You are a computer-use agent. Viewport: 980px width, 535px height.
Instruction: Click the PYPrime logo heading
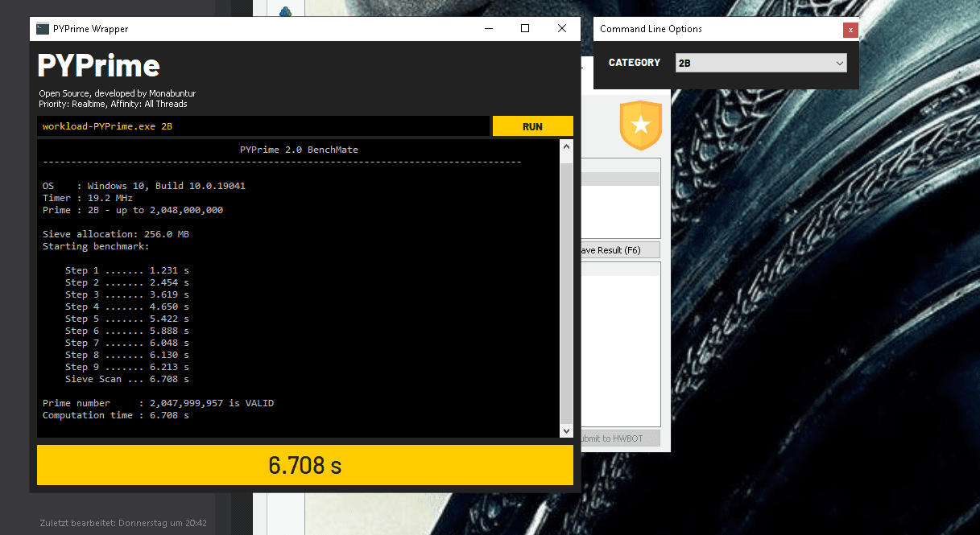click(x=99, y=65)
